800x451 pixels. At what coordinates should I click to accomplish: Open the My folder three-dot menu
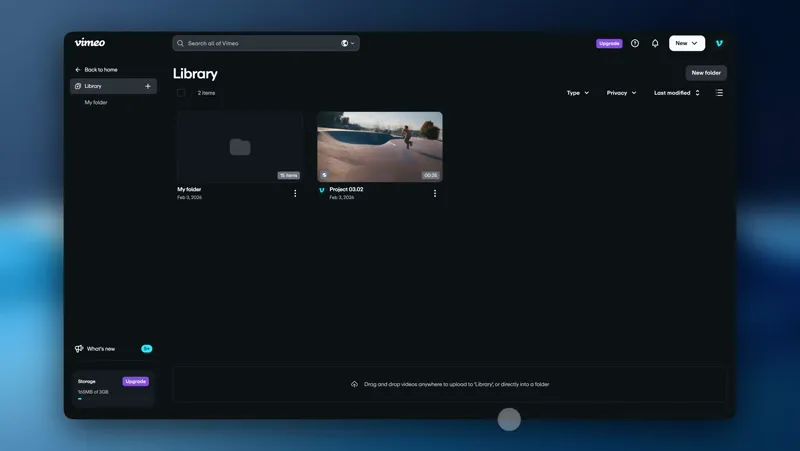coord(295,193)
